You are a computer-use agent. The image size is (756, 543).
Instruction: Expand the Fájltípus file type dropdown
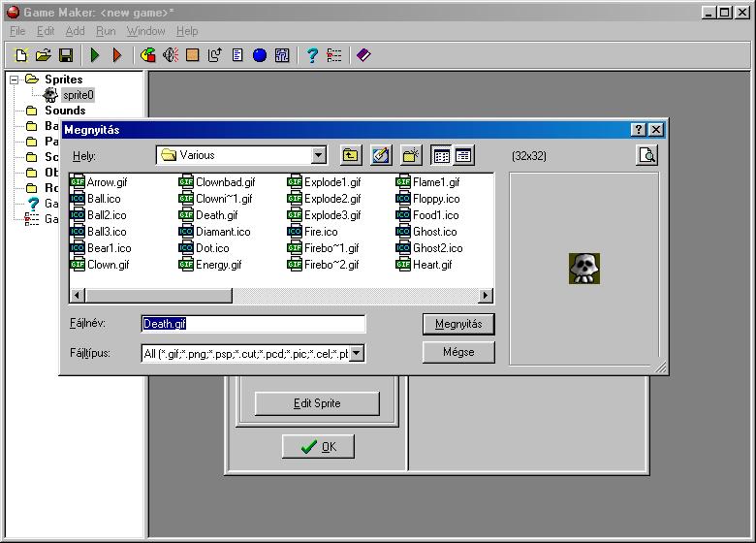[357, 354]
